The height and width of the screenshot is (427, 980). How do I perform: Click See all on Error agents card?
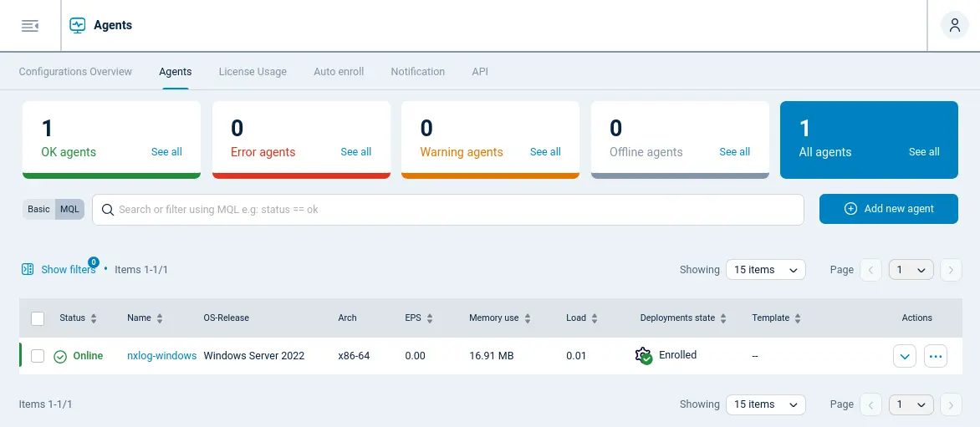[x=355, y=152]
